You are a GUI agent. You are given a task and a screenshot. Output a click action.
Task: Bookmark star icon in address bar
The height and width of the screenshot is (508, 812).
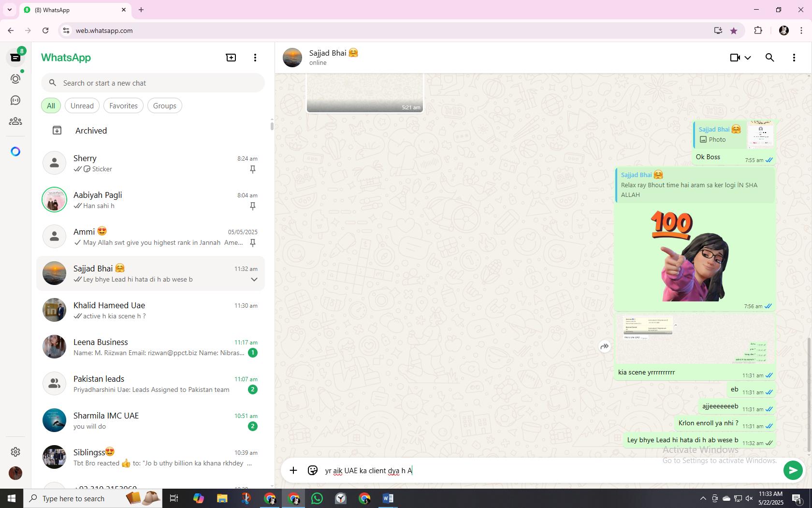point(734,30)
